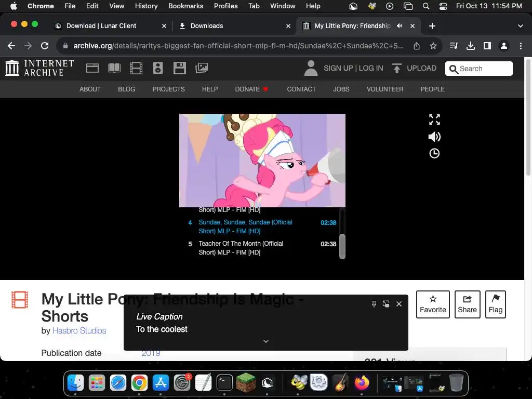Open Spotlight search in menu bar

(x=426, y=6)
